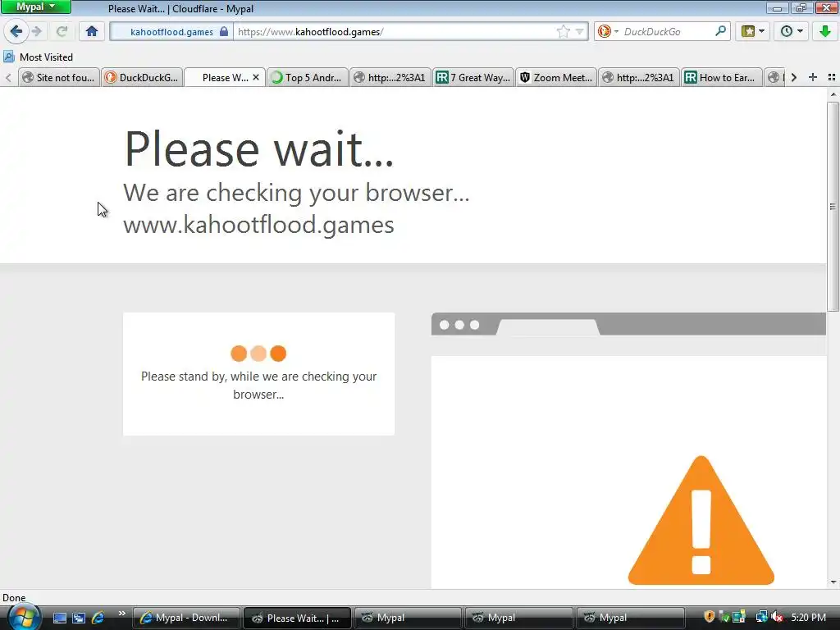Click the network tray icon
The width and height of the screenshot is (840, 630).
[761, 617]
